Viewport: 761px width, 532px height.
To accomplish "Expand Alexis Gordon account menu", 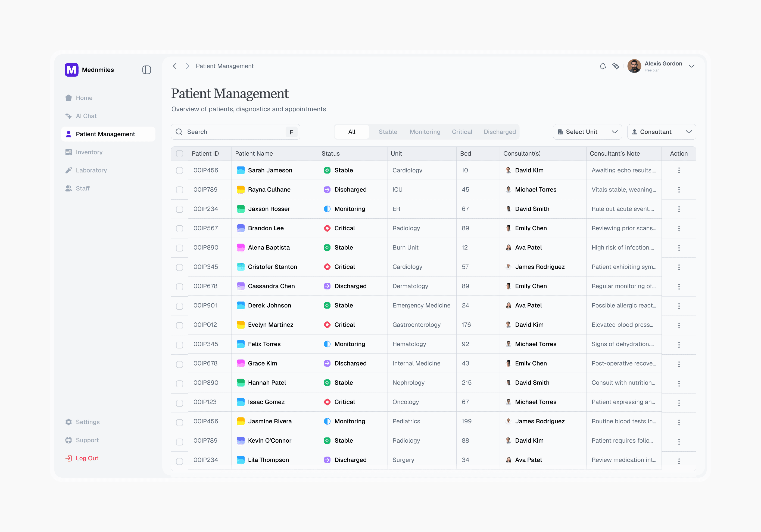I will [691, 66].
